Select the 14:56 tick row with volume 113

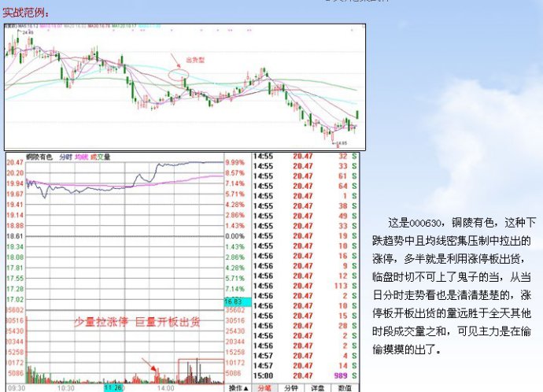[305, 286]
